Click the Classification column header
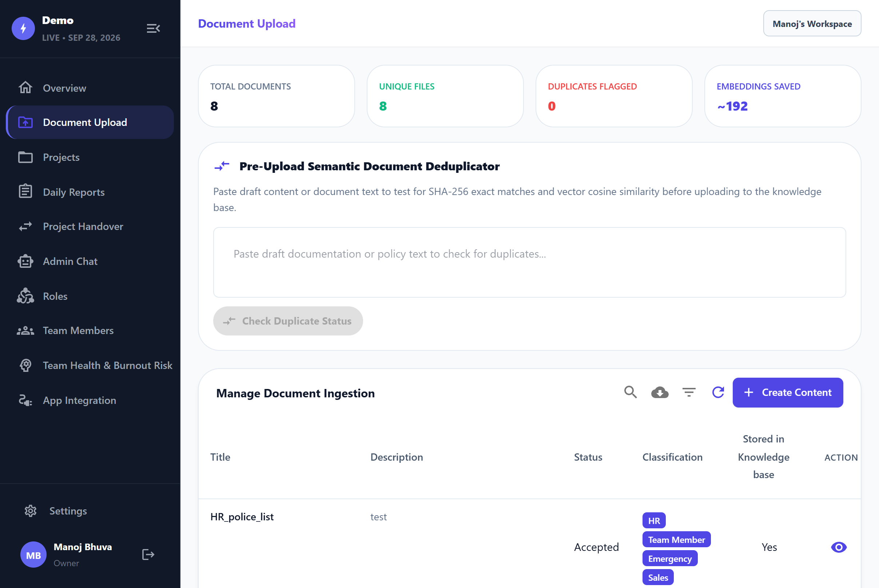Screen dimensions: 879x588 point(672,457)
